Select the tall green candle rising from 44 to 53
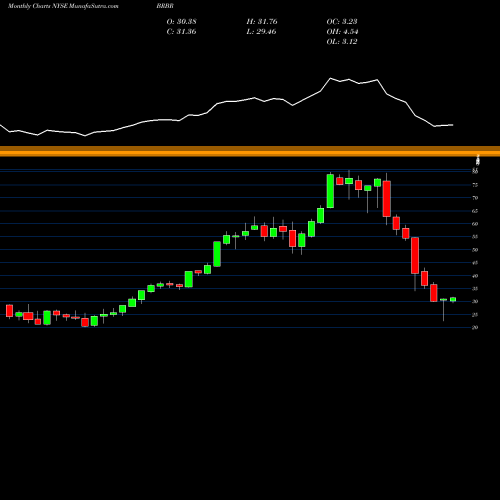 217,254
